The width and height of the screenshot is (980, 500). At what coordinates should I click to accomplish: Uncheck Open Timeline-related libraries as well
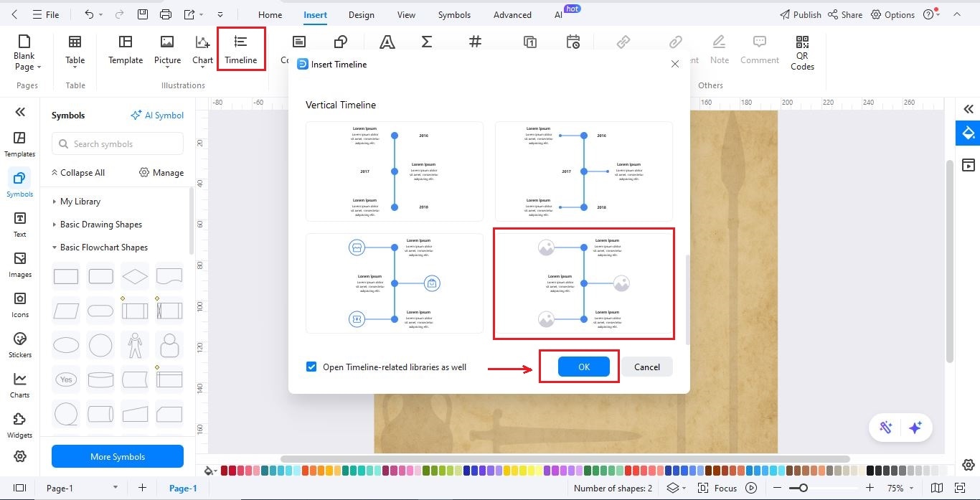pos(311,367)
